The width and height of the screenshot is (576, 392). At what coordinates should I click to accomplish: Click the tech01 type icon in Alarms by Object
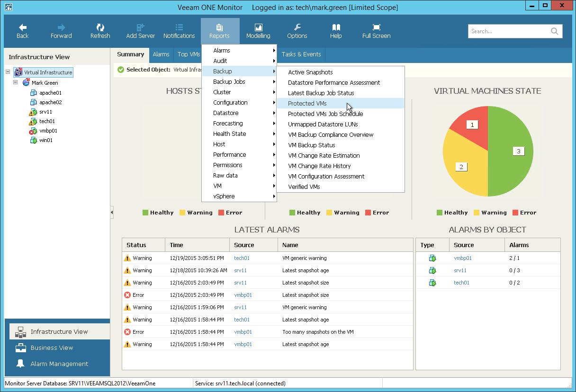(432, 283)
